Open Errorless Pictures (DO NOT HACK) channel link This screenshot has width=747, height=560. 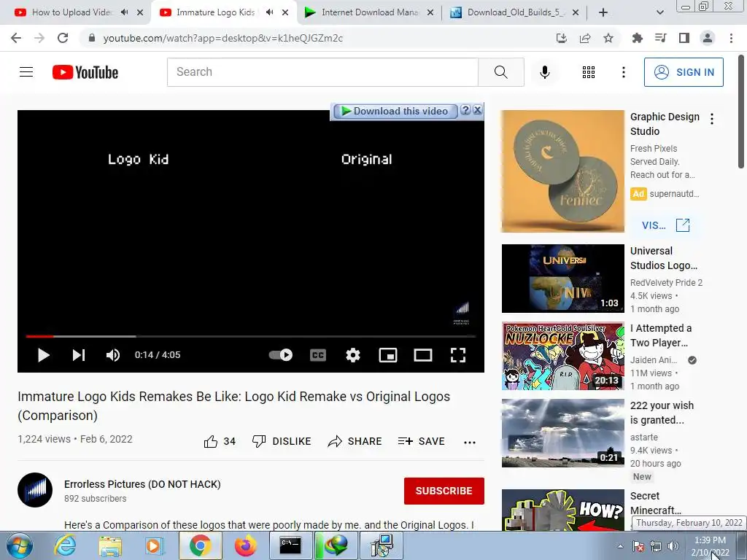pos(142,484)
